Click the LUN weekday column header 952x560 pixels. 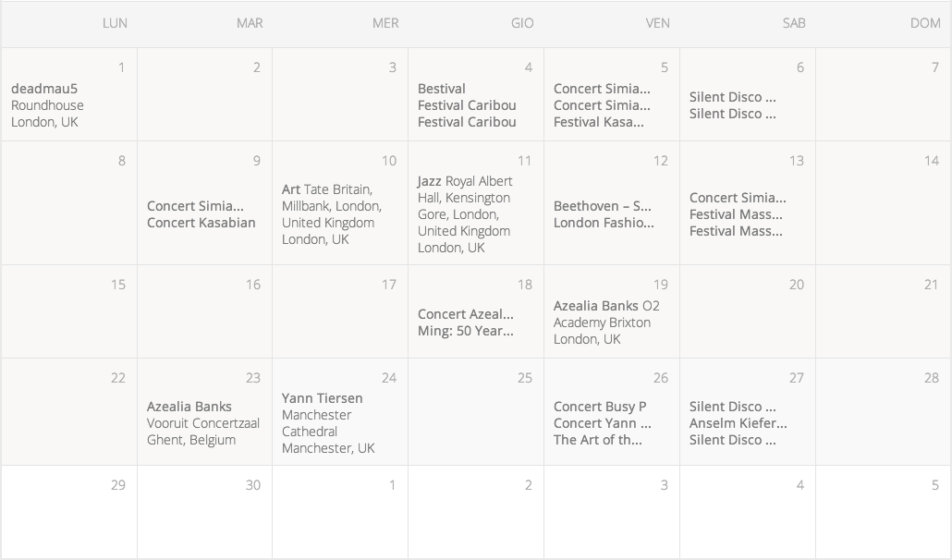tap(115, 23)
